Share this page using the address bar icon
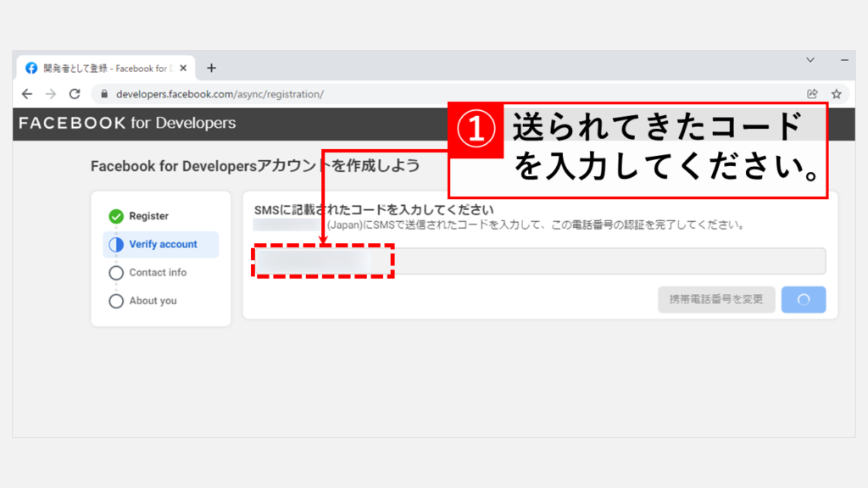868x488 pixels. (x=812, y=94)
